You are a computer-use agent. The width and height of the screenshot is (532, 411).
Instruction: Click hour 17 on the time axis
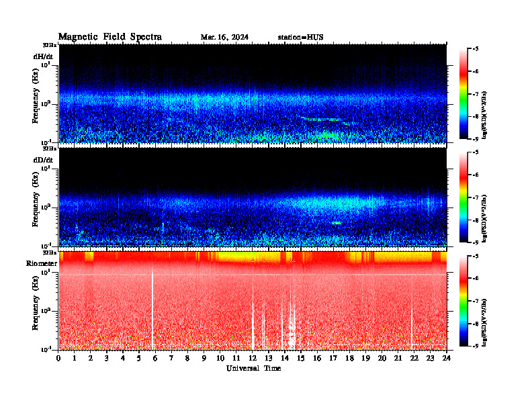pos(333,358)
